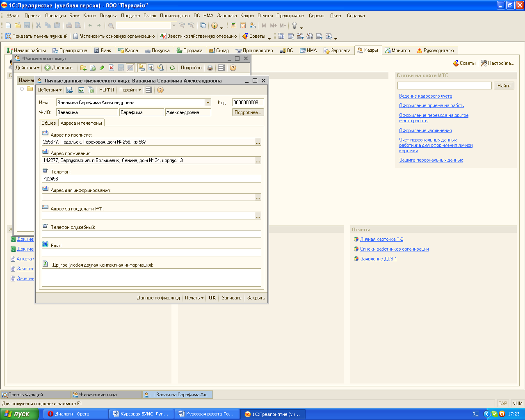Click the refresh icon in Физические лица toolbar
The height and width of the screenshot is (420, 525).
(x=172, y=68)
